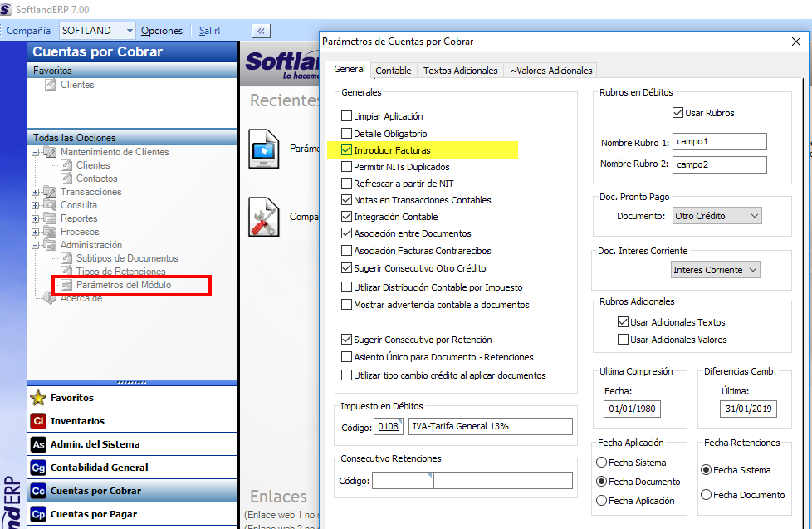Click the Nombre Rubro 2 field
Image resolution: width=812 pixels, height=529 pixels.
719,164
